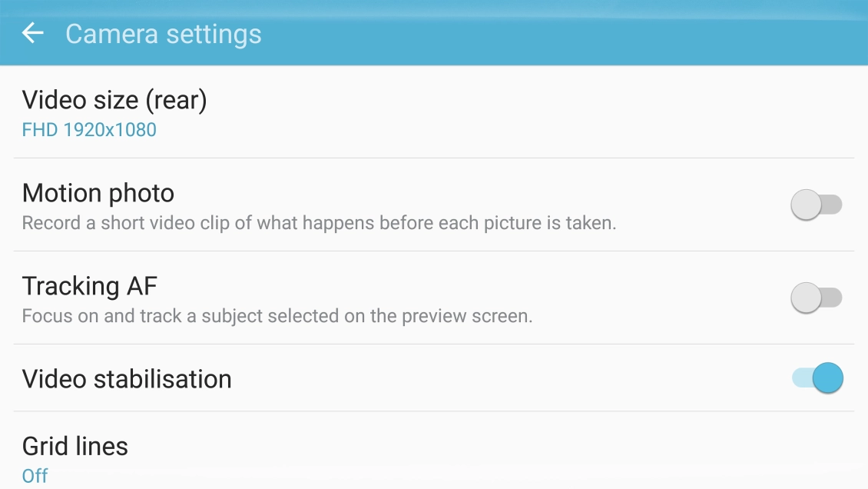Click the grey knob of Motion photo
This screenshot has width=868, height=489.
pos(807,205)
